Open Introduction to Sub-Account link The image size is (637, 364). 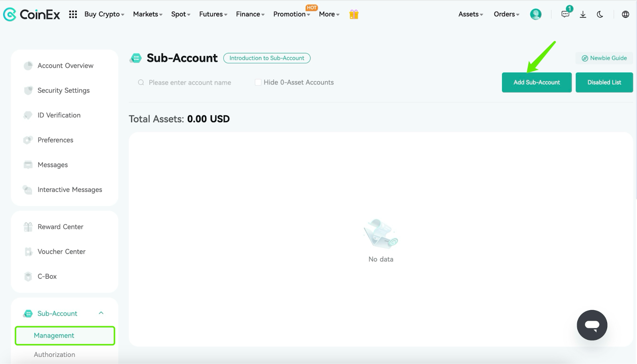pyautogui.click(x=267, y=58)
